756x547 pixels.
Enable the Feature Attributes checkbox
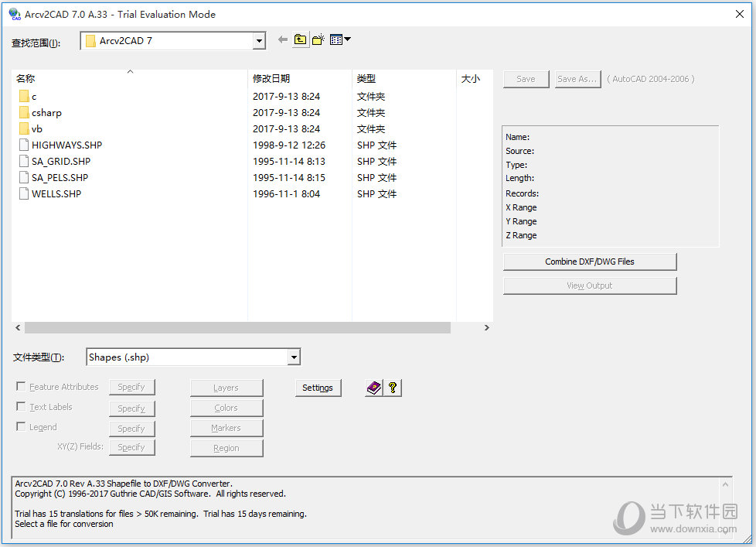(21, 386)
